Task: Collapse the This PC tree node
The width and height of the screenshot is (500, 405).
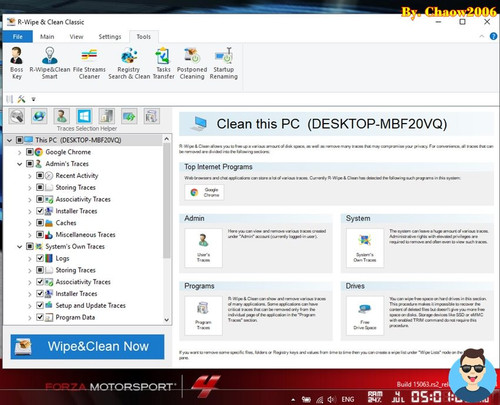Action: [x=9, y=140]
